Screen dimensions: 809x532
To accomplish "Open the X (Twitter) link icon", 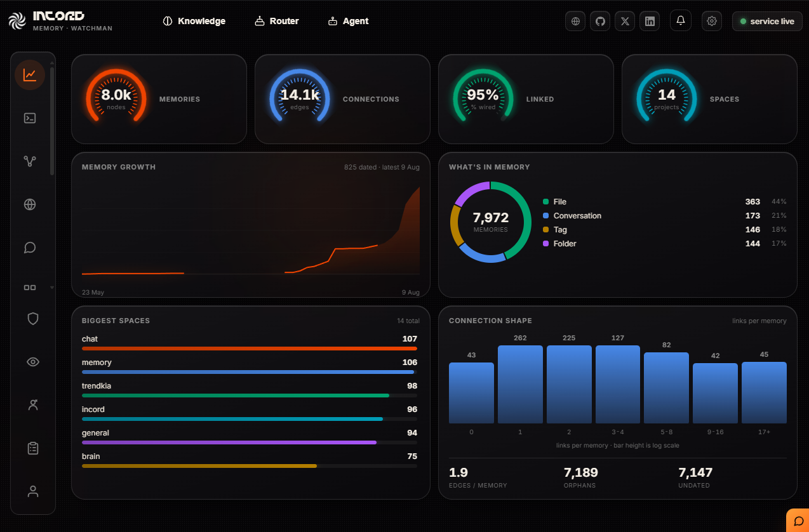I will [x=625, y=21].
